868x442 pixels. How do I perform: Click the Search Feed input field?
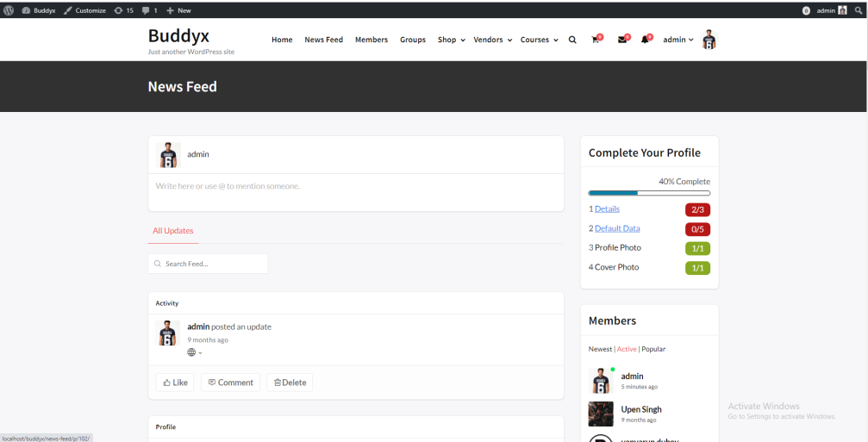pos(208,264)
